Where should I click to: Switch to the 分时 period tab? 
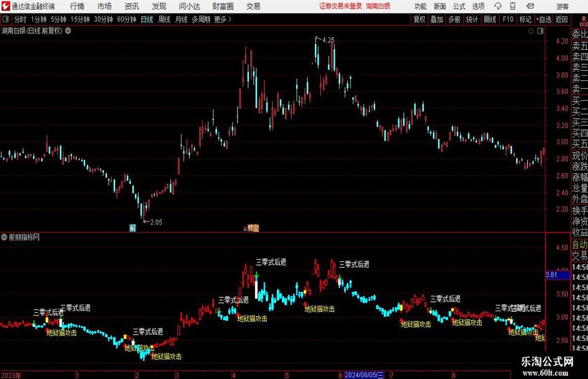20,19
